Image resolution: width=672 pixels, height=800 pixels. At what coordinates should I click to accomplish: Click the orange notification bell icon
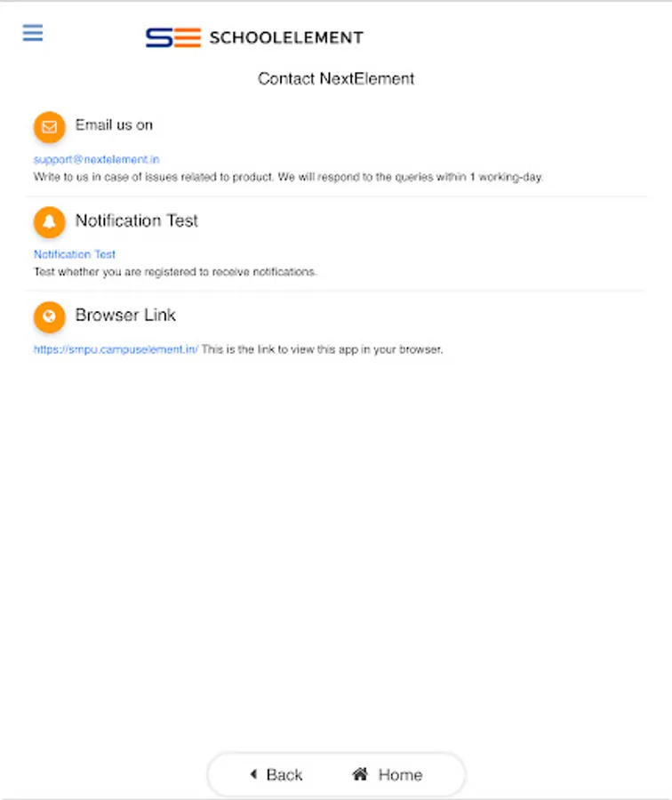click(x=50, y=221)
